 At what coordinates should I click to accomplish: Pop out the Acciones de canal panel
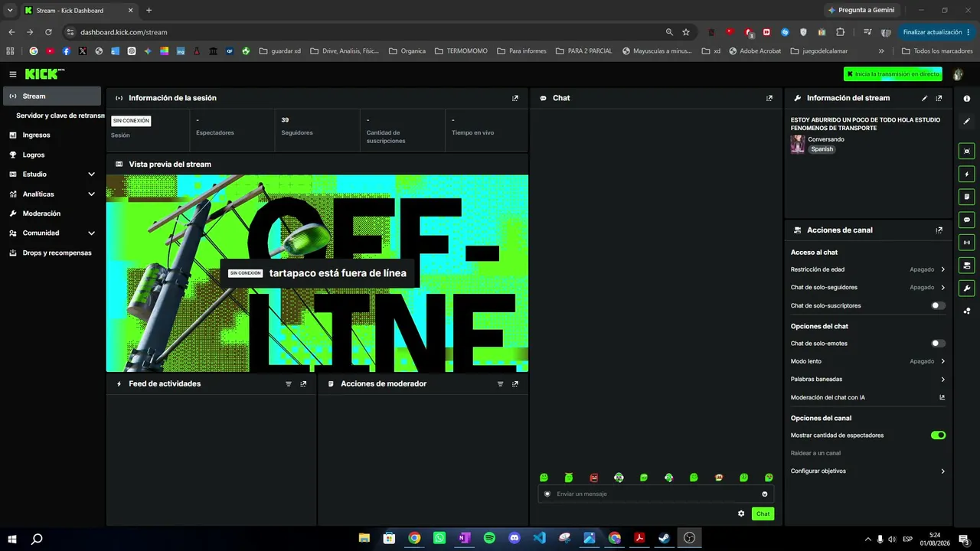tap(939, 230)
